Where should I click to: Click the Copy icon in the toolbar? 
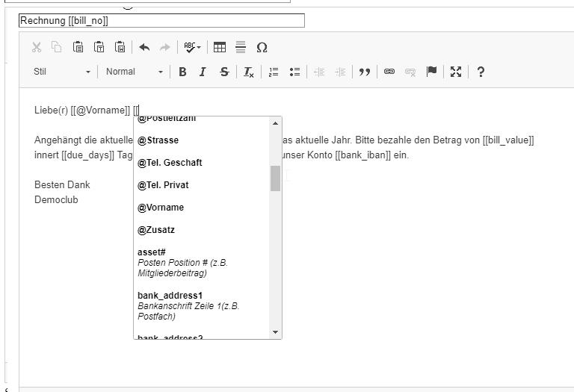(x=57, y=47)
